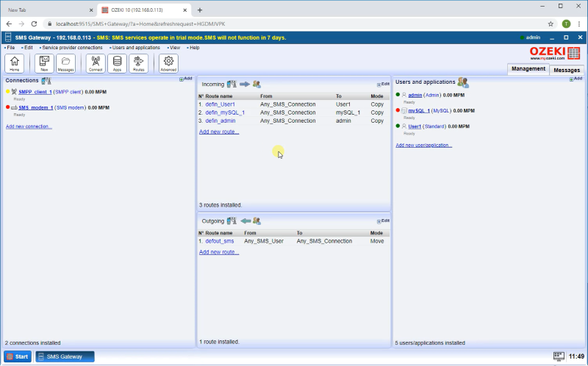Open the Routes signpost toolbar icon
Viewport: 588px width, 366px height.
tap(138, 63)
